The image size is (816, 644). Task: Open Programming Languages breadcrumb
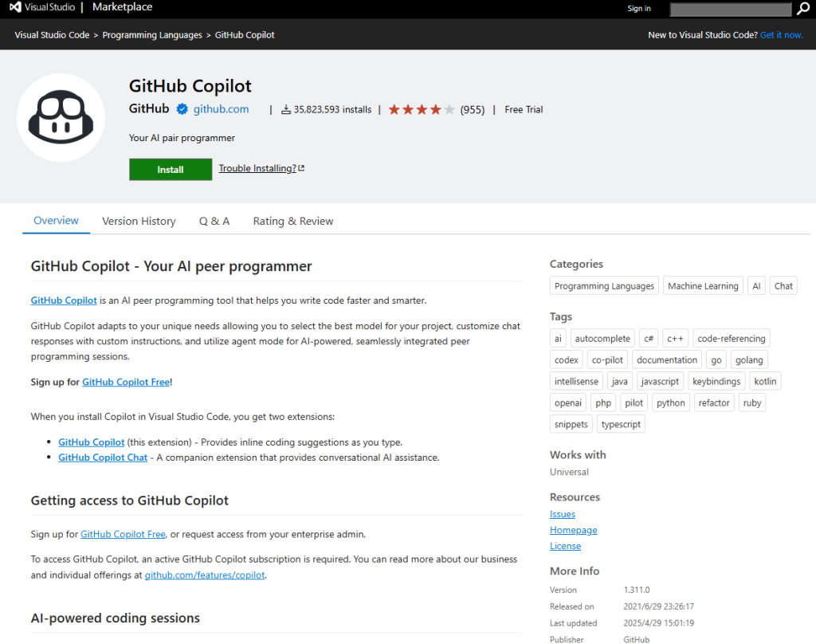pyautogui.click(x=152, y=35)
